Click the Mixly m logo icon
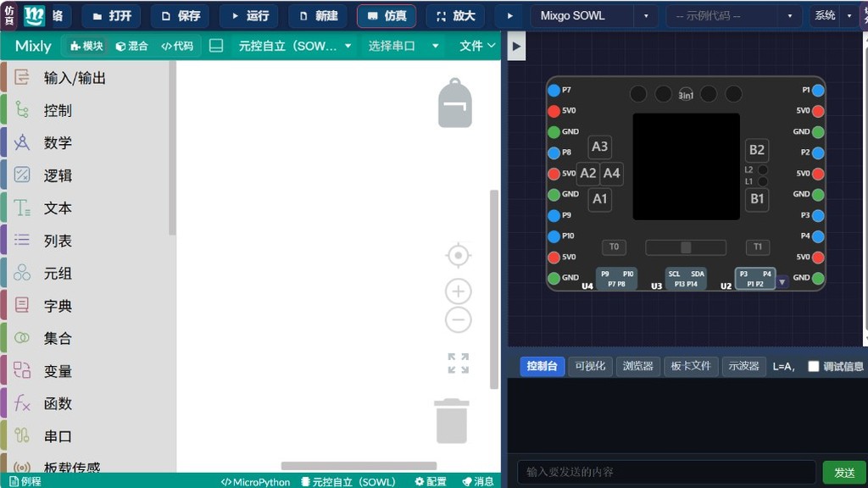 34,15
